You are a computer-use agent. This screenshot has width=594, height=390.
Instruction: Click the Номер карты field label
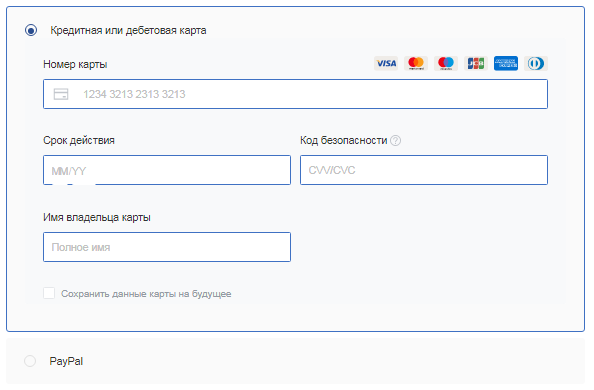pyautogui.click(x=75, y=64)
